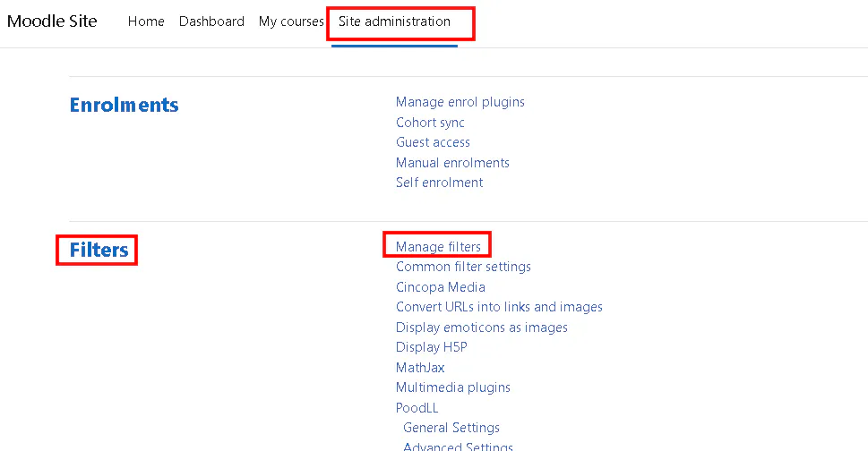868x451 pixels.
Task: Open Manual enrolments settings
Action: [452, 163]
